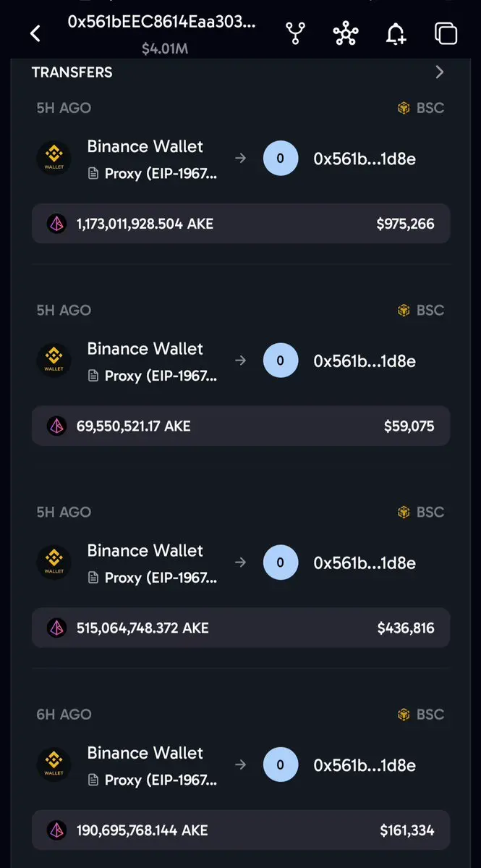Screen dimensions: 481x868
Task: Open the fork/trace icon in the header
Action: [x=295, y=33]
